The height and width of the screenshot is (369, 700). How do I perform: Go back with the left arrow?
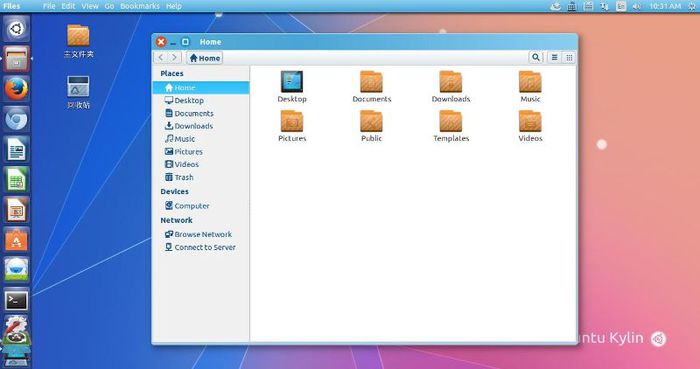click(161, 58)
